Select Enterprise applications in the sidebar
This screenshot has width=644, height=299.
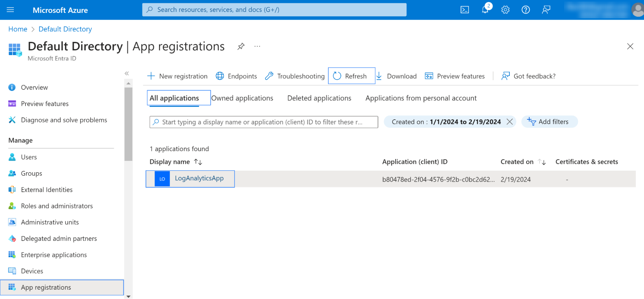[54, 255]
